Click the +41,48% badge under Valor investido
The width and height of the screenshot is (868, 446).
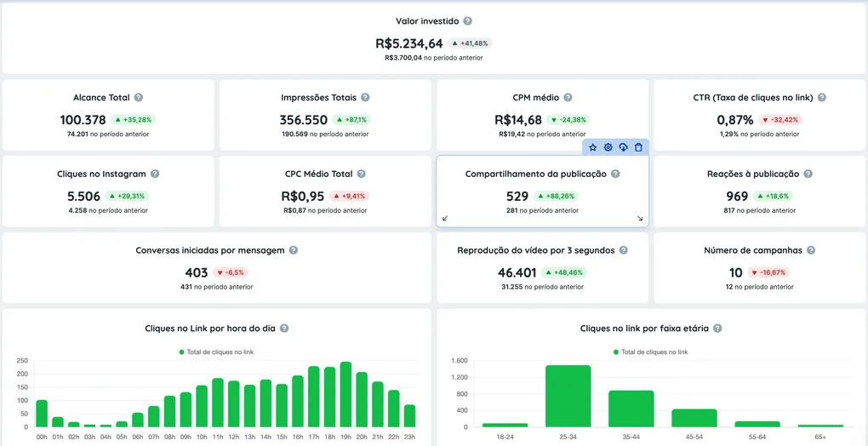click(470, 43)
